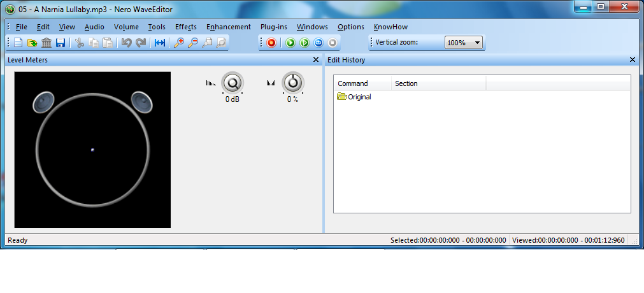644x293 pixels.
Task: Click the zoom full view magnifier icon
Action: (x=222, y=43)
